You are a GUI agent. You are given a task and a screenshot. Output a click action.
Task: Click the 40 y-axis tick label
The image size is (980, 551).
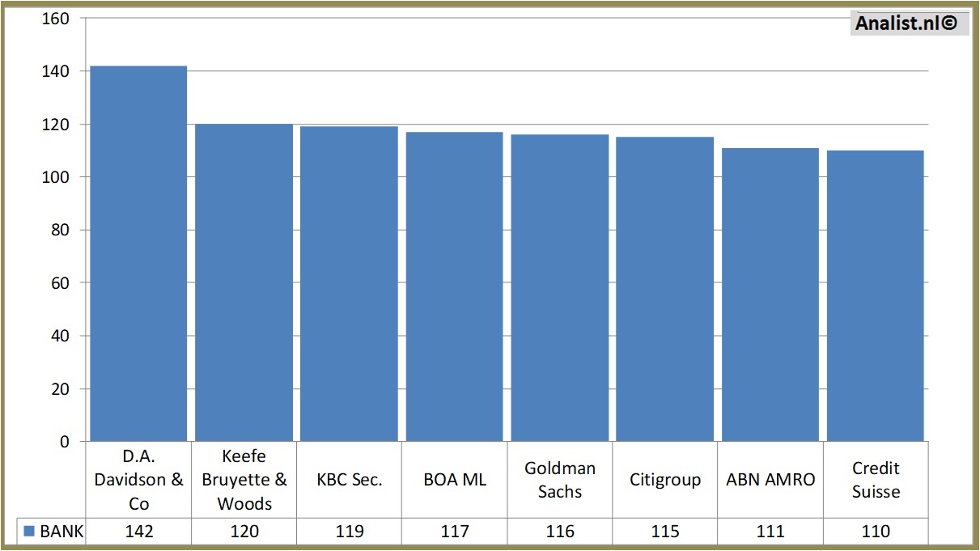60,336
